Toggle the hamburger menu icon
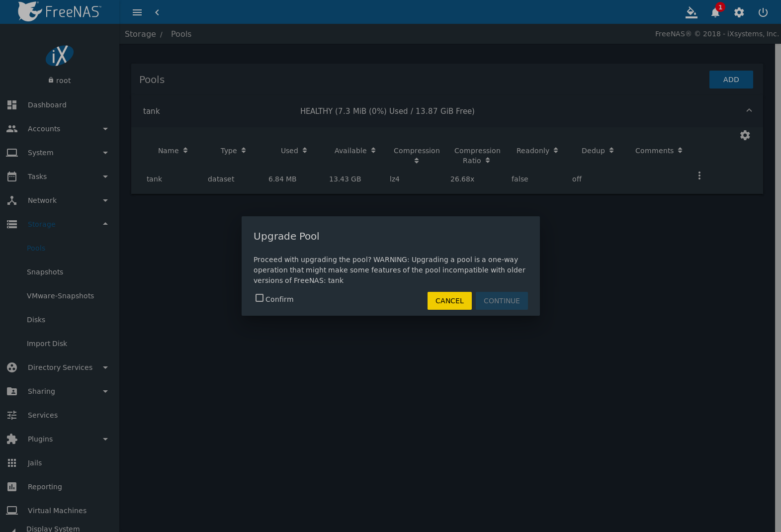Viewport: 781px width, 532px height. pos(137,12)
